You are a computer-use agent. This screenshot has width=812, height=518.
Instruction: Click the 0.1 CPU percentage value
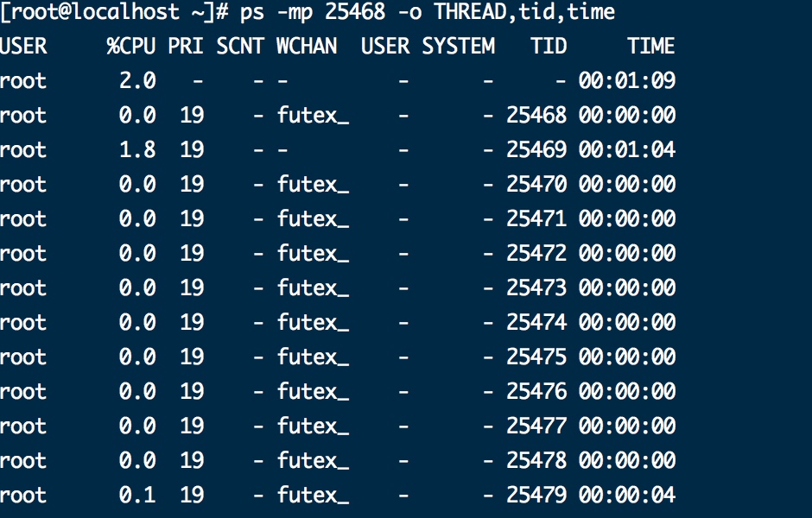pos(137,495)
